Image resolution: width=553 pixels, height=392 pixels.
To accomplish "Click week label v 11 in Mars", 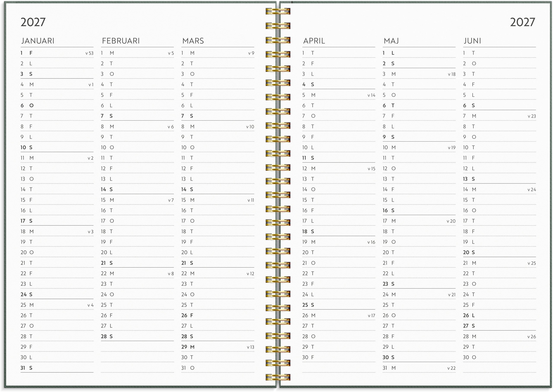I will coord(251,200).
